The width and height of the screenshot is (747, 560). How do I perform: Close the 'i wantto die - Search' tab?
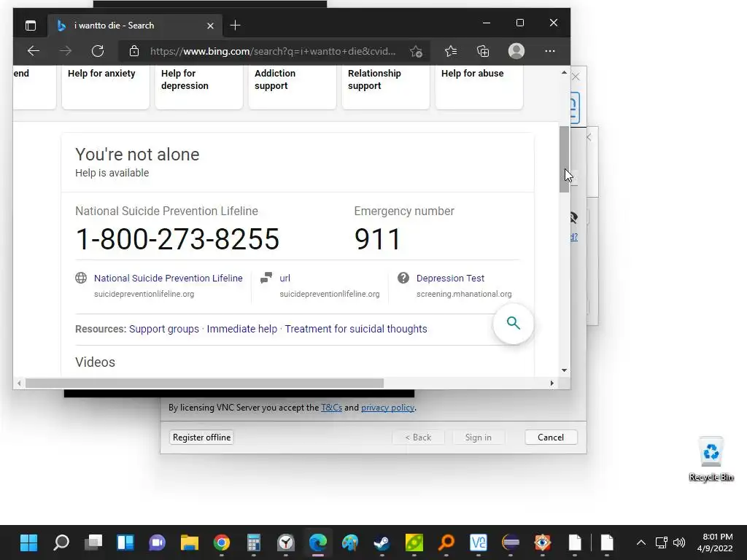tap(210, 26)
